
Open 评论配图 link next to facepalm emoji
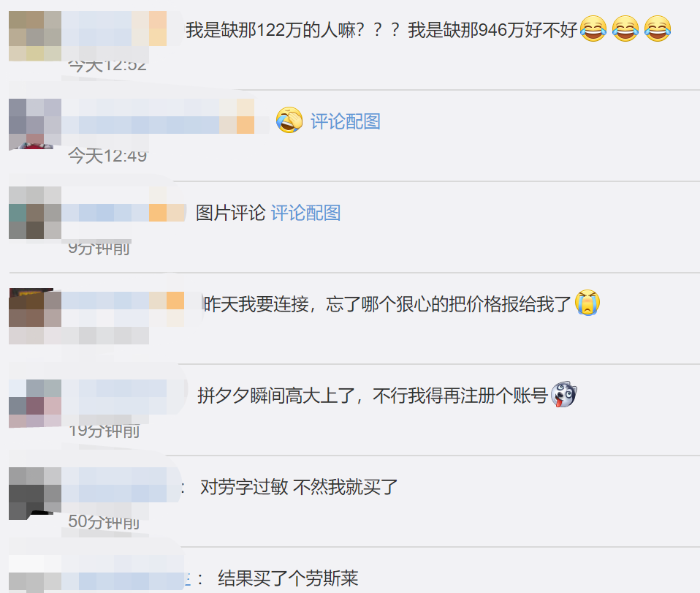[346, 121]
